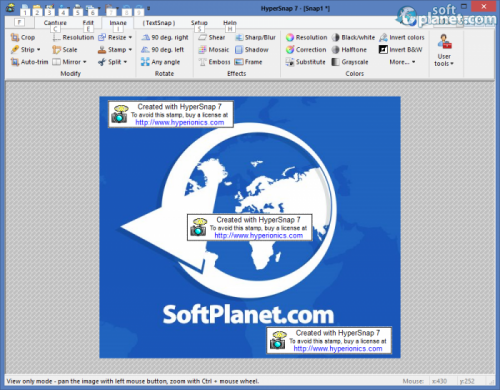Click the Resize tool icon
This screenshot has width=500, height=390.
tap(102, 37)
